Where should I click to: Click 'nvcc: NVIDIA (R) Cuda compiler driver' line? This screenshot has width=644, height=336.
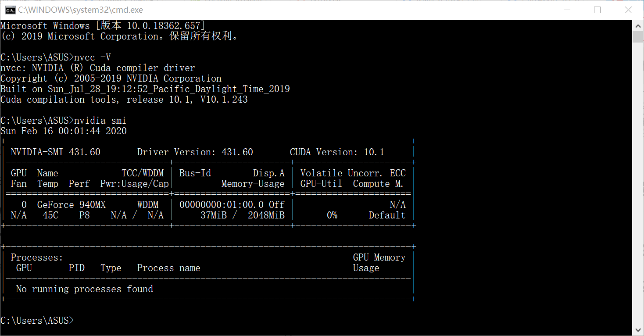click(98, 68)
